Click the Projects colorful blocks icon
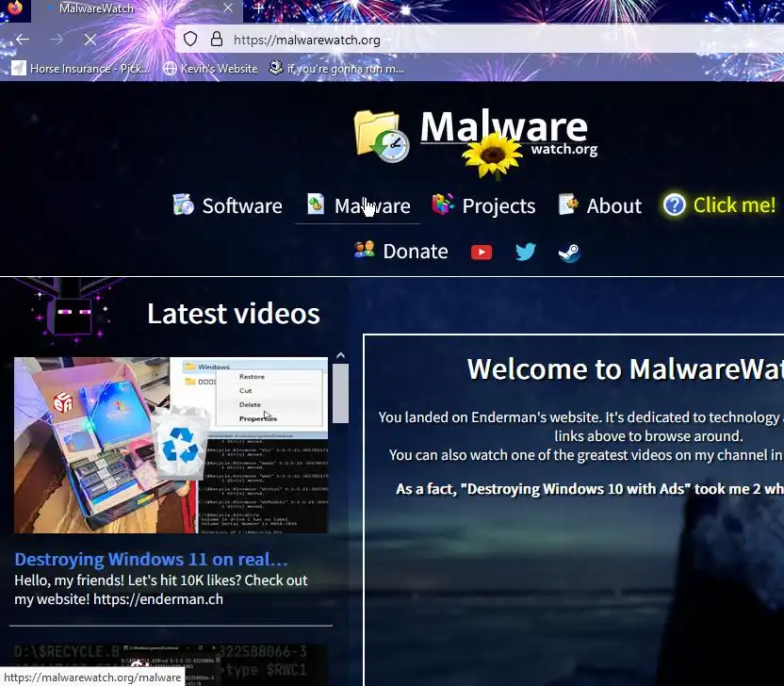The image size is (784, 686). [443, 204]
